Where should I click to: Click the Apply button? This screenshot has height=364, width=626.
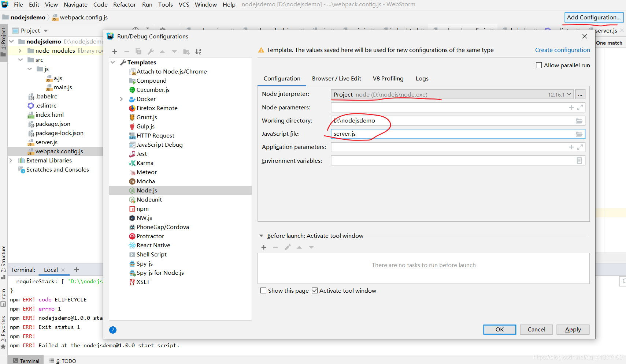pyautogui.click(x=573, y=330)
